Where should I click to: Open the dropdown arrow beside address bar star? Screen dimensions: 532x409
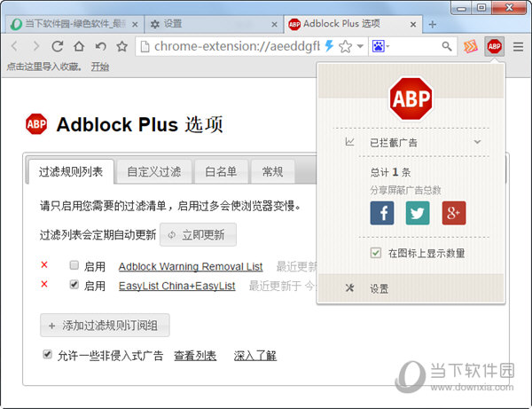click(360, 46)
